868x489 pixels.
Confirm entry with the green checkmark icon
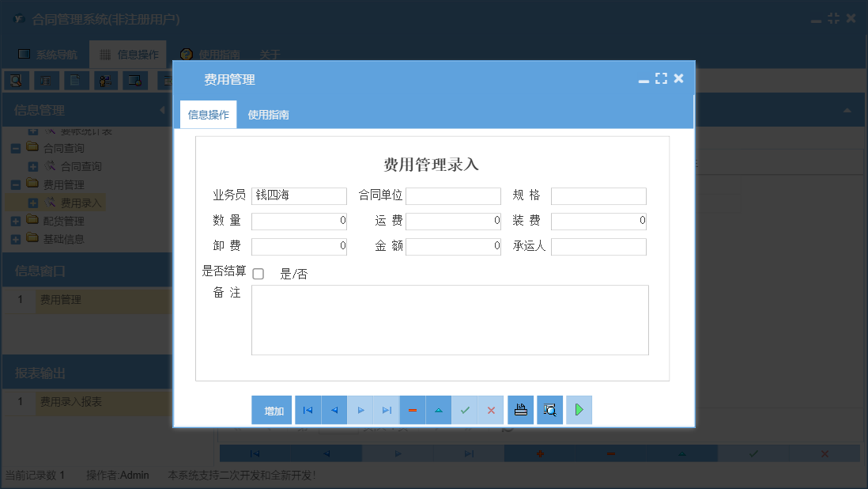click(x=465, y=409)
